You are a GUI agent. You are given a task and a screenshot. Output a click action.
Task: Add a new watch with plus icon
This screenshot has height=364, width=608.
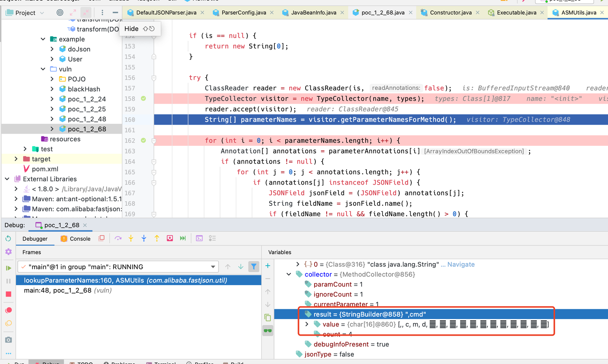pyautogui.click(x=268, y=266)
